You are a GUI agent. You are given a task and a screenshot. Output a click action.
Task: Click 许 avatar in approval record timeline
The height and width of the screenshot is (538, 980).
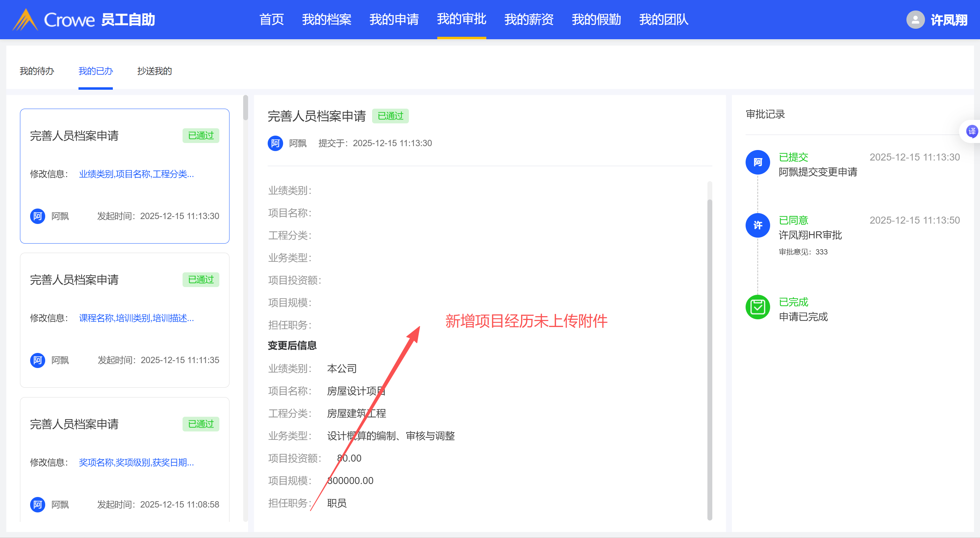point(757,225)
